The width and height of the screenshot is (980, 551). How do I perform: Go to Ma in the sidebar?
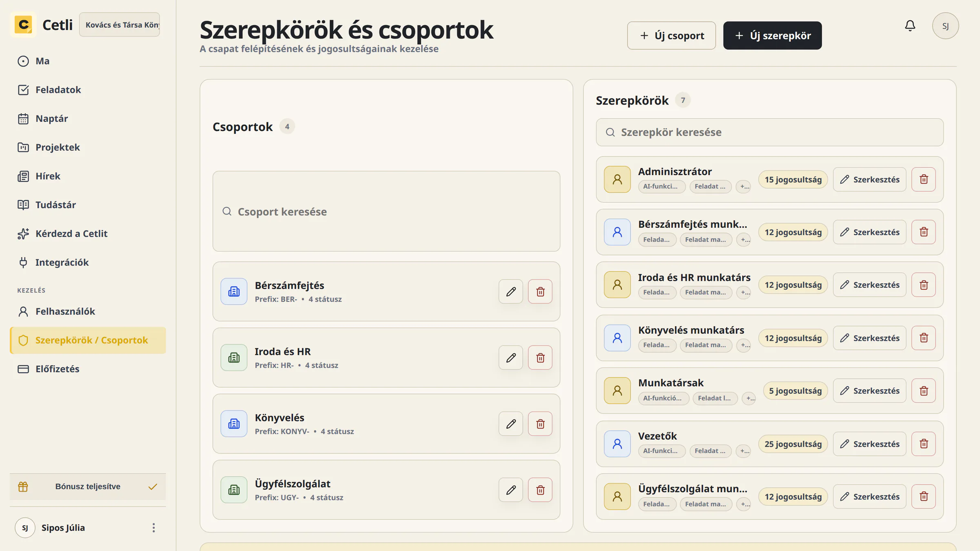point(88,61)
